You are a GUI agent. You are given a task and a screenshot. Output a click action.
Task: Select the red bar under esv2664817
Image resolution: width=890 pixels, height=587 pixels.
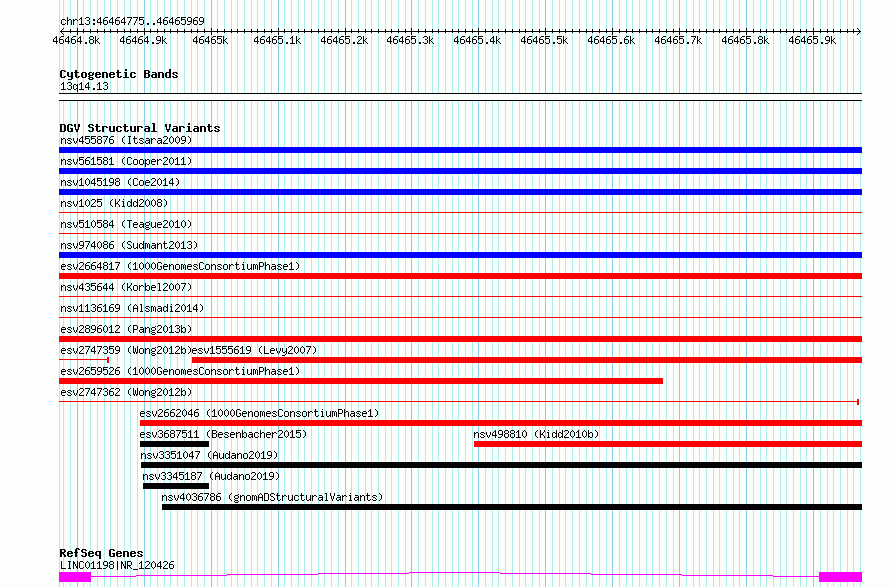point(460,276)
